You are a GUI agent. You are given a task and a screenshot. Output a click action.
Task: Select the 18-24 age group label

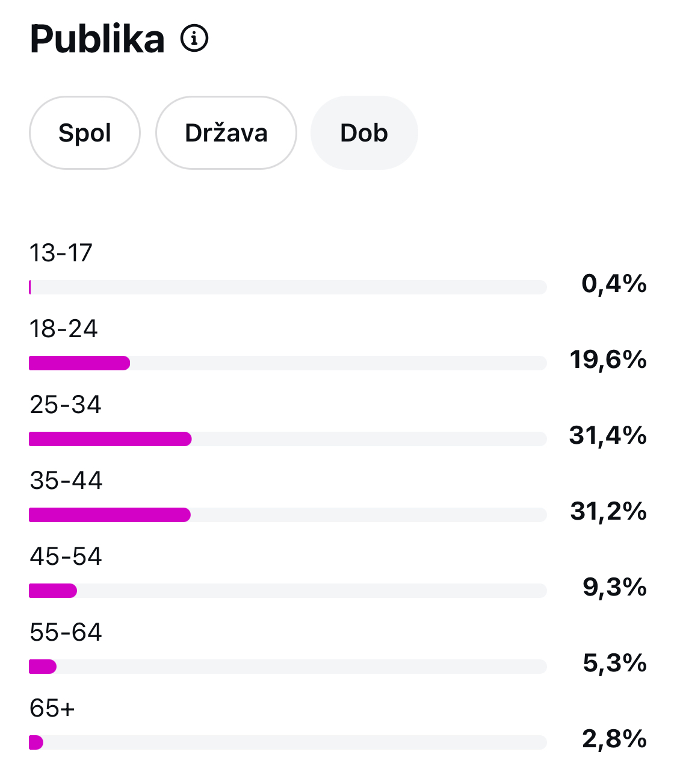pos(63,329)
